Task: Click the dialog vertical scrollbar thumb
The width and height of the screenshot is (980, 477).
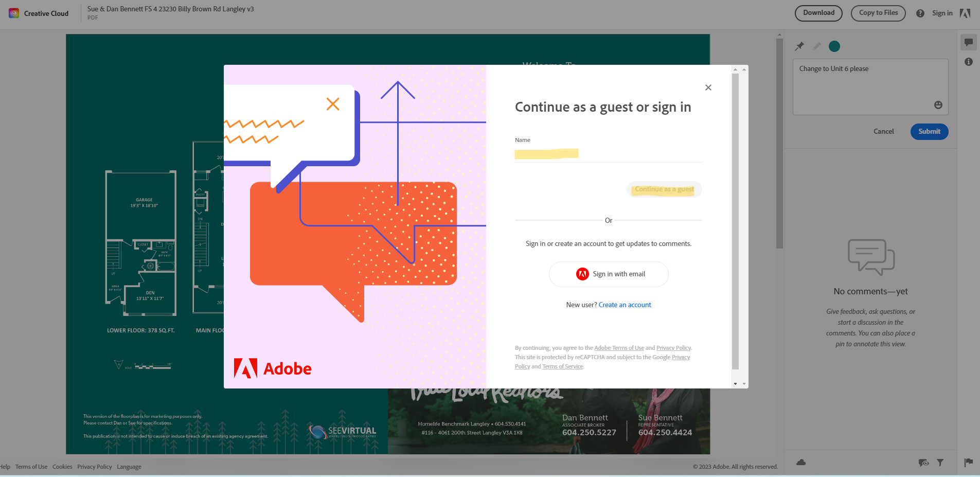Action: point(735,221)
